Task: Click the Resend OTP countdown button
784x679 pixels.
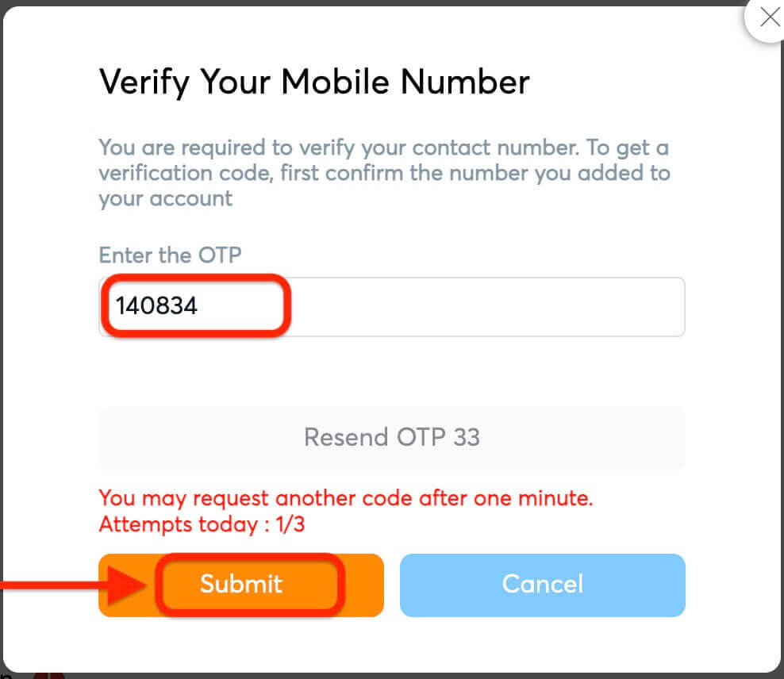Action: (391, 437)
